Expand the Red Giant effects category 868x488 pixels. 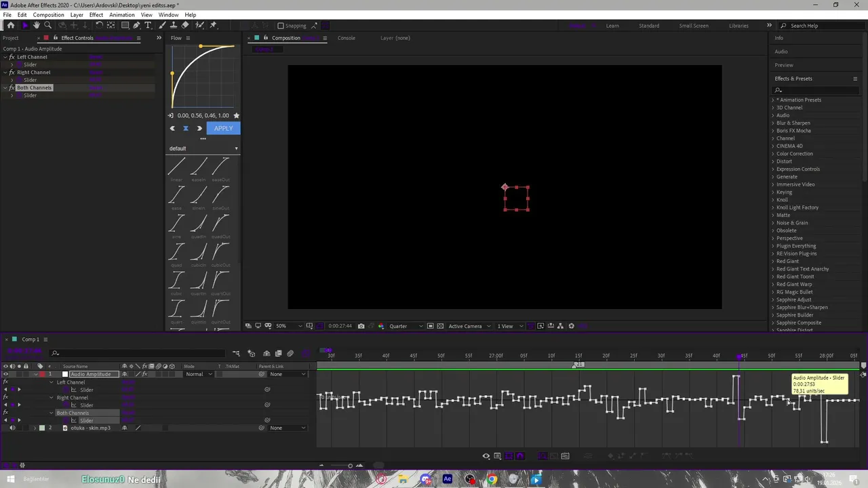tap(772, 261)
